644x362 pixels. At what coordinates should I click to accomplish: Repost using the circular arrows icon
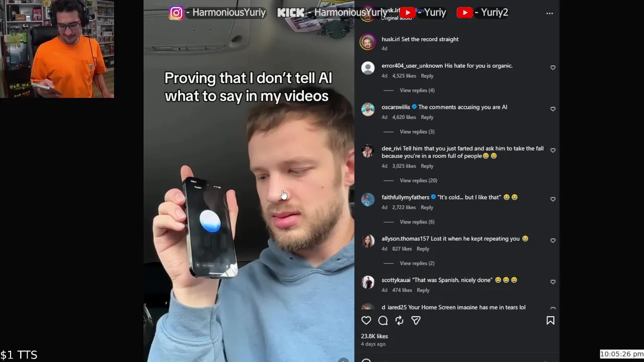click(399, 320)
